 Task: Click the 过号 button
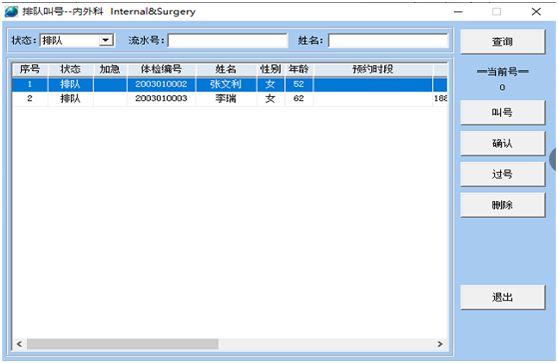(502, 174)
